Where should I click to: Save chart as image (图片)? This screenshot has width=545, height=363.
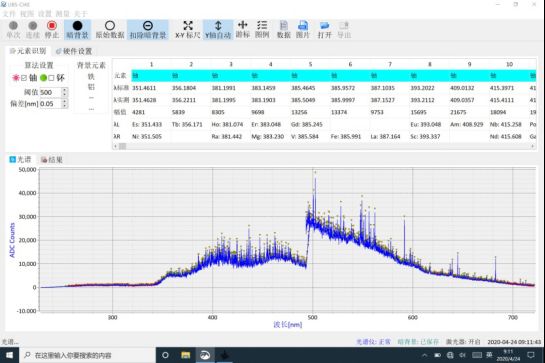point(303,30)
